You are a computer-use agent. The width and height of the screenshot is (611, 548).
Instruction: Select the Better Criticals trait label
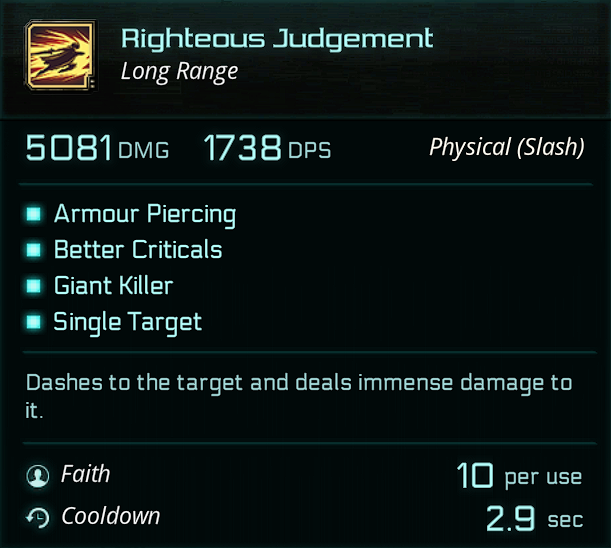coord(138,250)
